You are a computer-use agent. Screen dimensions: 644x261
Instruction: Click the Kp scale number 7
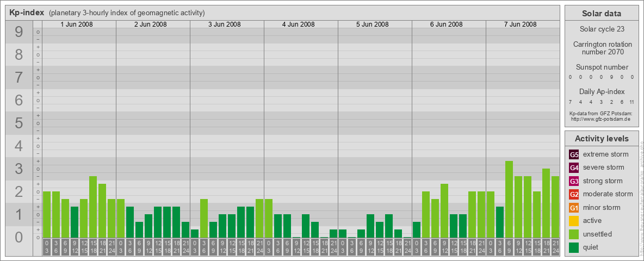(19, 77)
